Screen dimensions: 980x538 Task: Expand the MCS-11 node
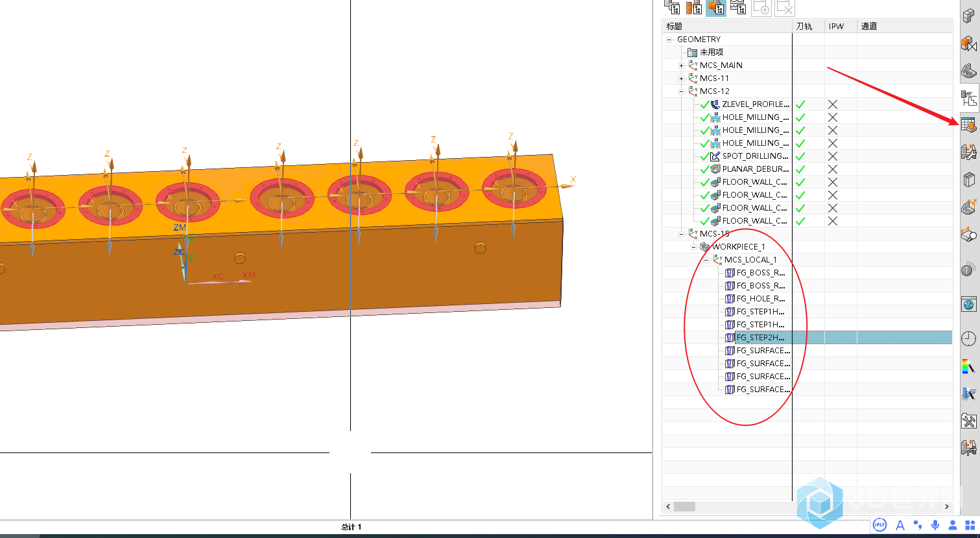point(681,78)
